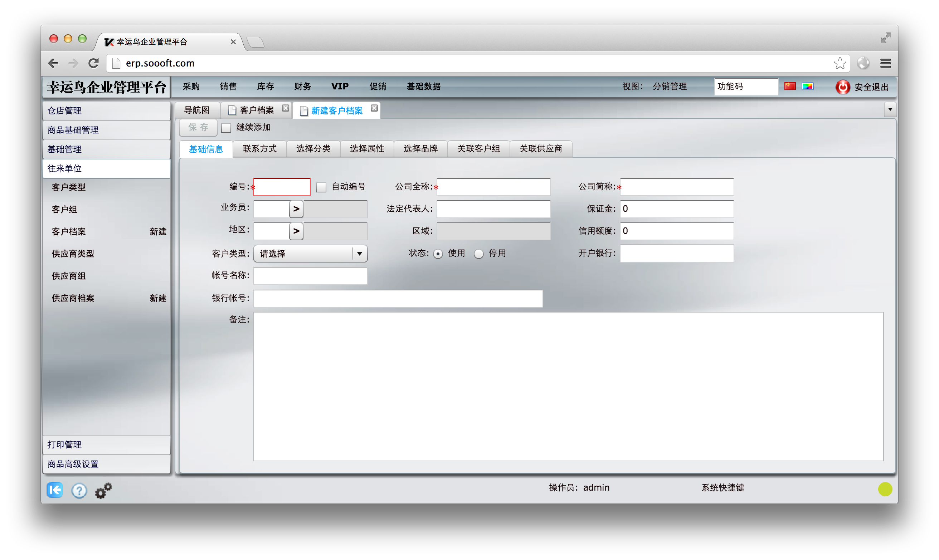Click the 银行帐号 input field
Viewport: 939px width, 560px height.
point(398,299)
